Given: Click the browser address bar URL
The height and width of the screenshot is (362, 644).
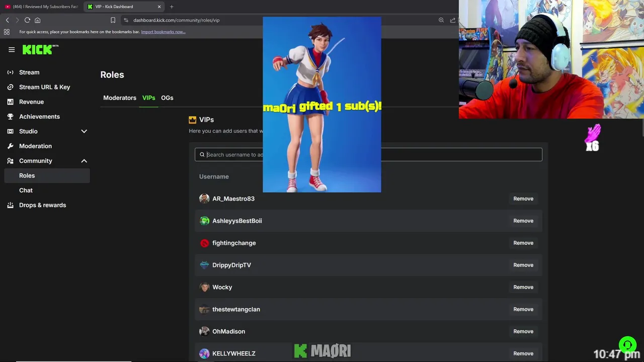Looking at the screenshot, I should click(177, 20).
